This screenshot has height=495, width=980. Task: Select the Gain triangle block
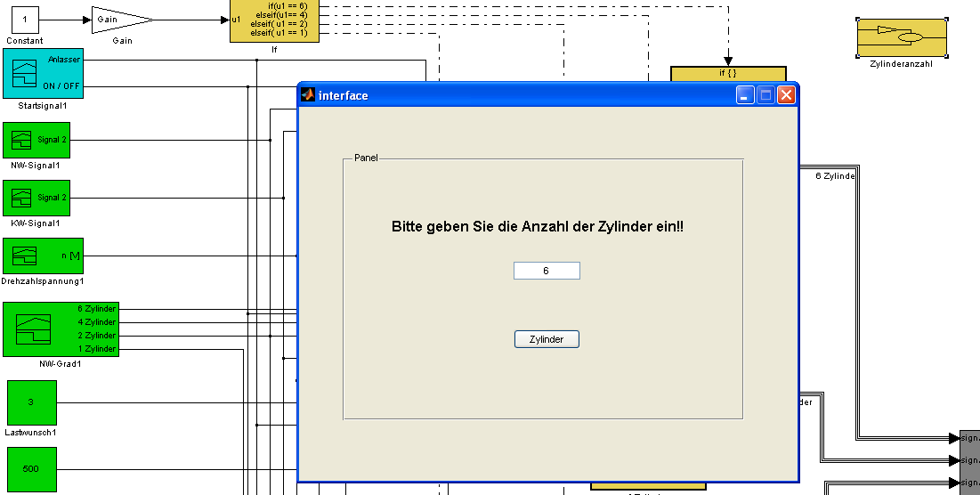click(x=122, y=20)
